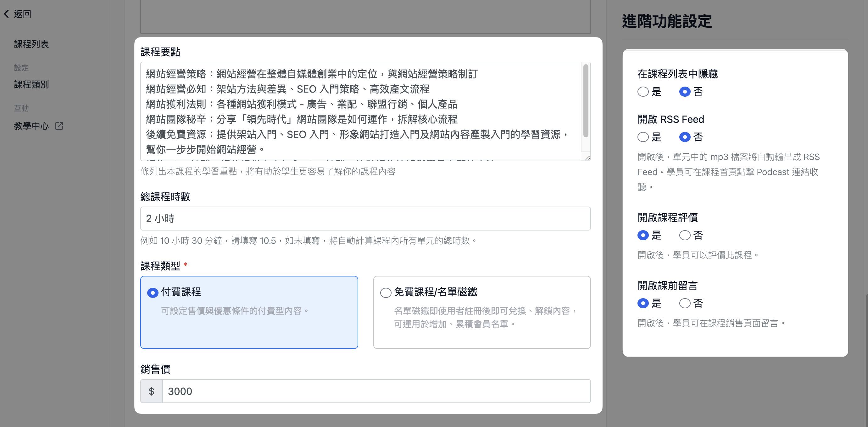Image resolution: width=868 pixels, height=427 pixels.
Task: Click the textarea resize handle of 課程要點
Action: pyautogui.click(x=587, y=158)
